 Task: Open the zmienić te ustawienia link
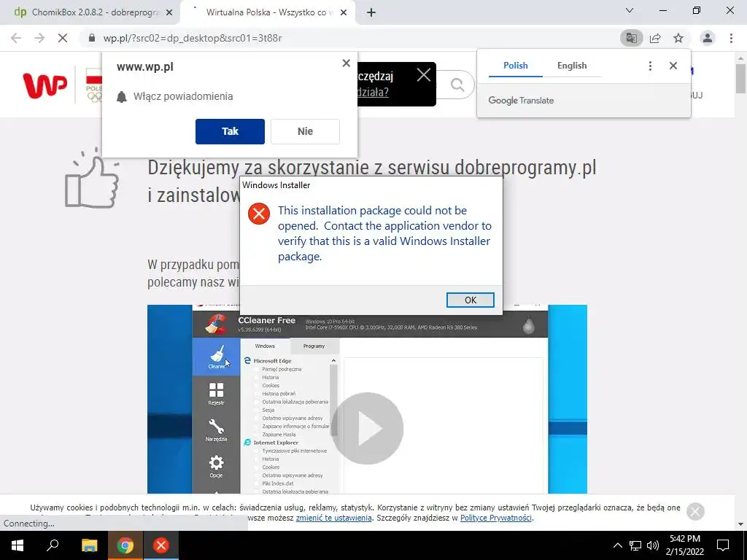click(x=333, y=518)
